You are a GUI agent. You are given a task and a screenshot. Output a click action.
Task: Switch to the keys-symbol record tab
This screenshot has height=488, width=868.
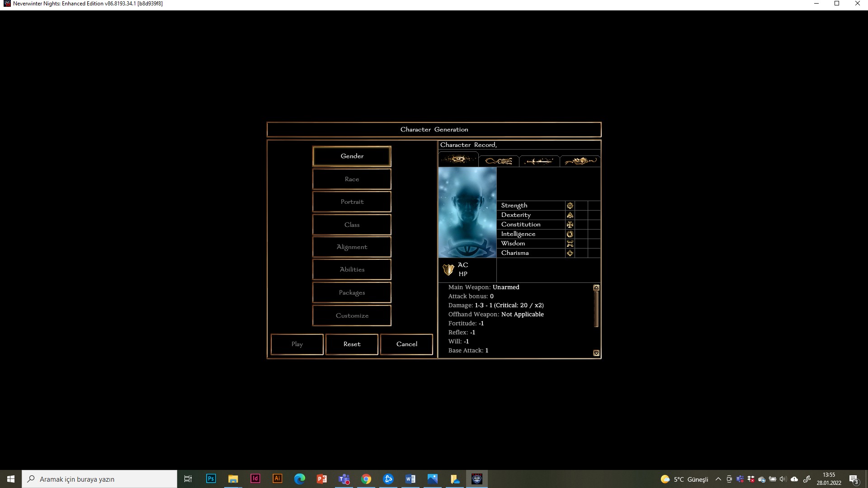[499, 161]
